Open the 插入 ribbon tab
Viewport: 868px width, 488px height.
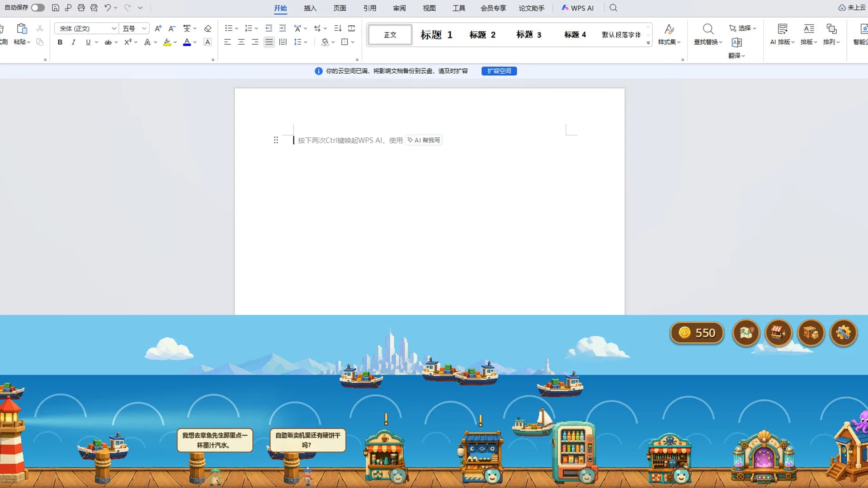[x=310, y=8]
